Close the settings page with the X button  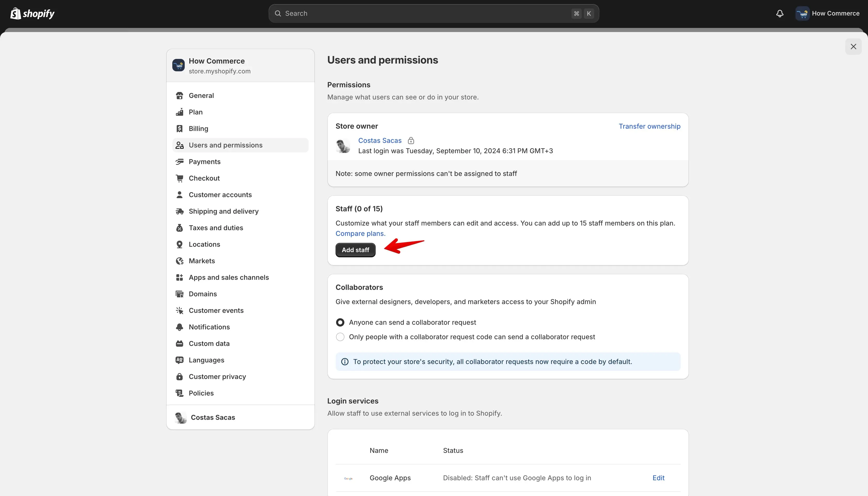[853, 47]
